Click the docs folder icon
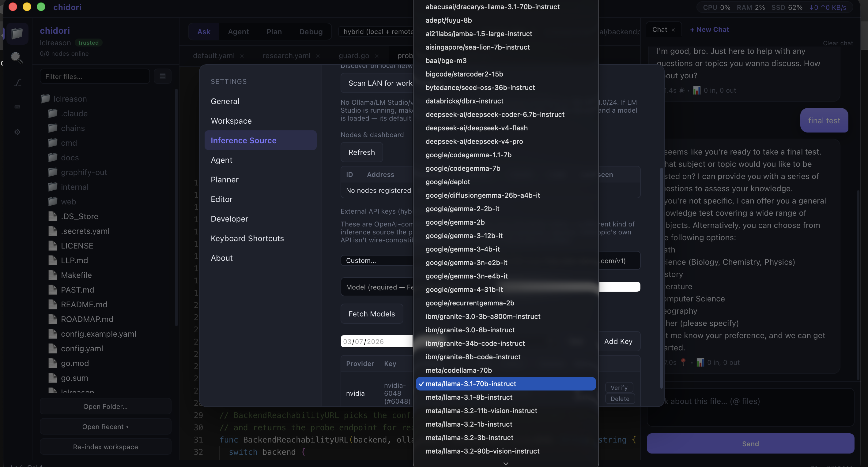 [x=53, y=157]
